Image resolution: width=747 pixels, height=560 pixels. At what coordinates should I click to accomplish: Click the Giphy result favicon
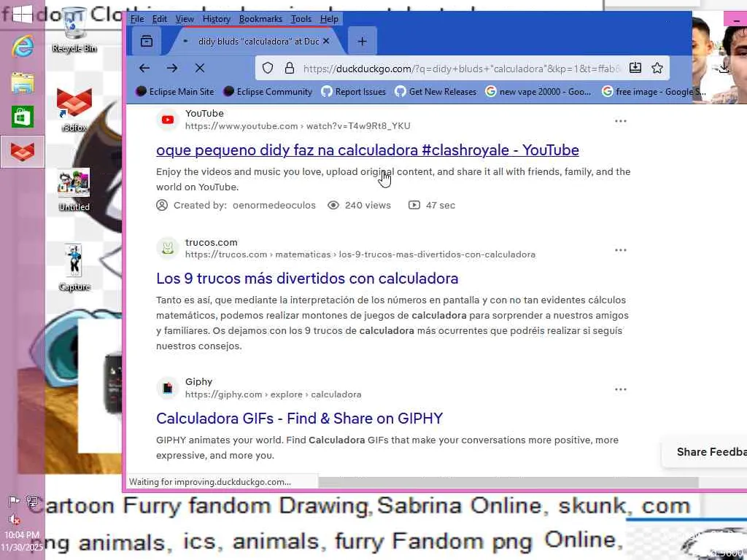[168, 388]
